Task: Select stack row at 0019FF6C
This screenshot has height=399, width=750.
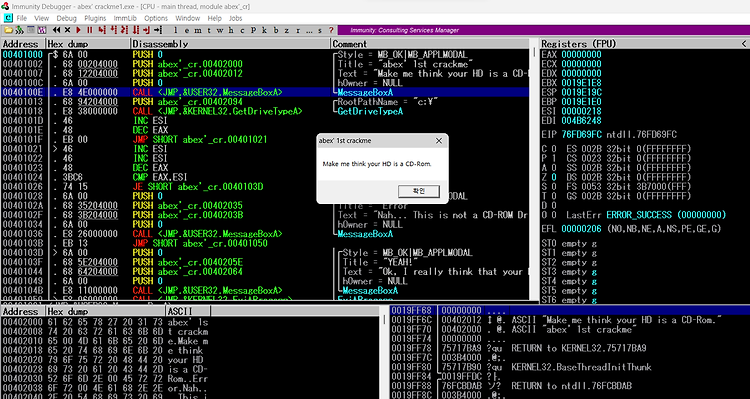Action: click(x=569, y=320)
